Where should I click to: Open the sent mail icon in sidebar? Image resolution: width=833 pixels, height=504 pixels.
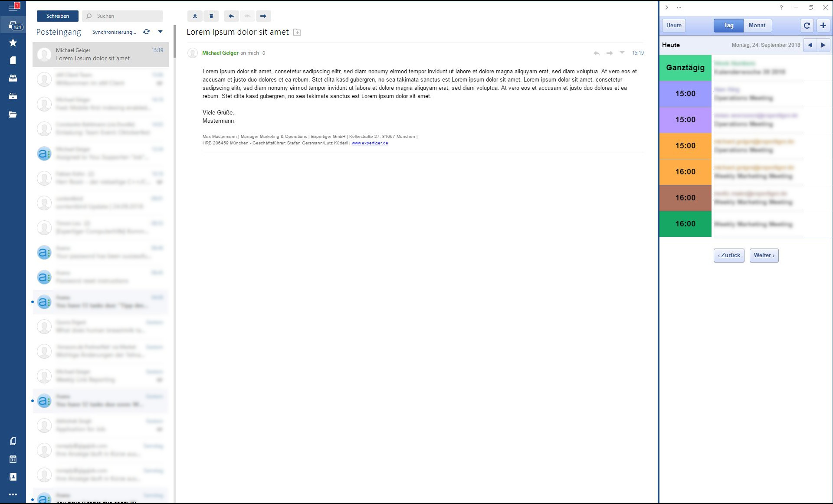13,78
